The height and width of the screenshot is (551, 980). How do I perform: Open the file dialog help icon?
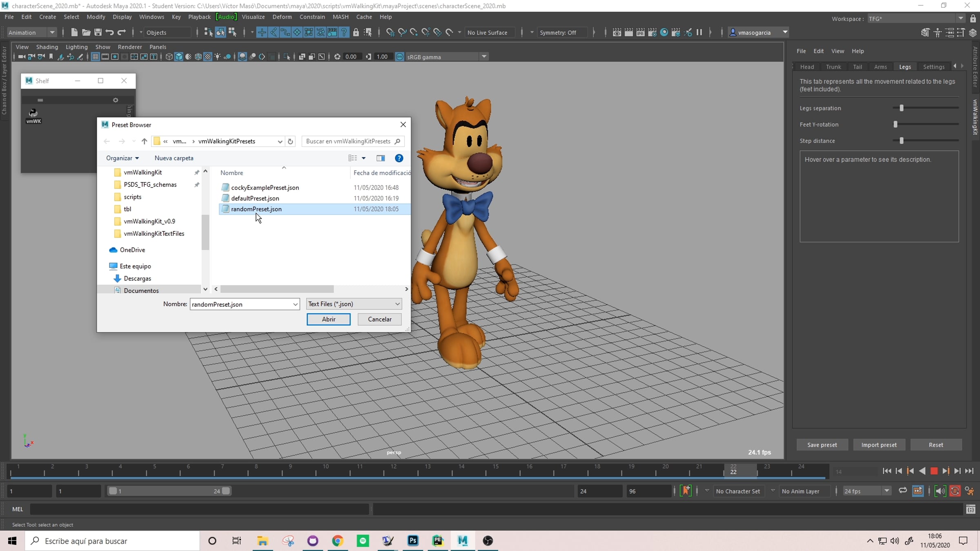pos(399,158)
